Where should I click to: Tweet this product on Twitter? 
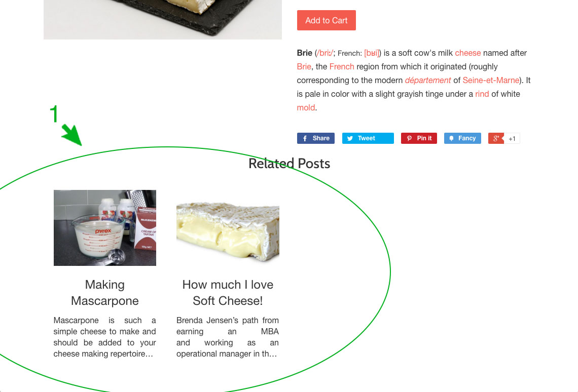368,138
